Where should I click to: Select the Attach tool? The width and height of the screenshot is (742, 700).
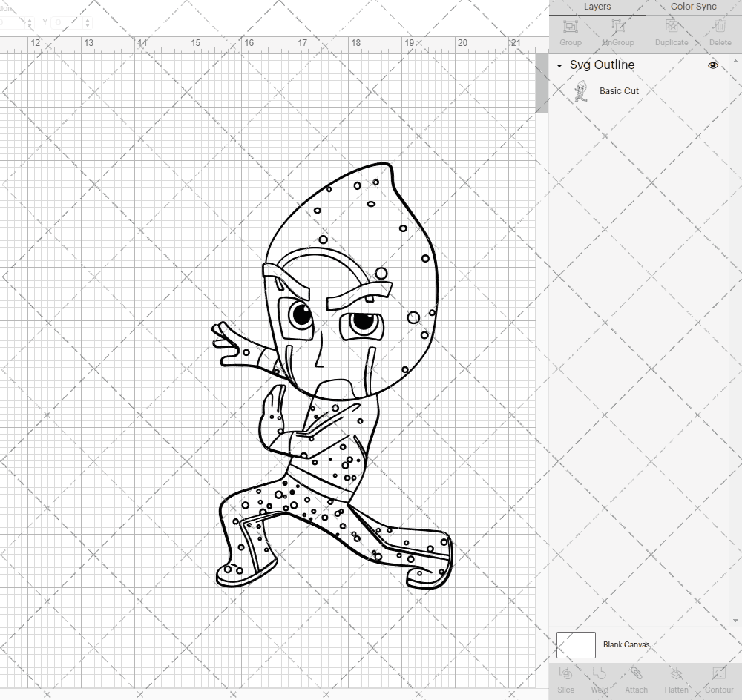(636, 678)
